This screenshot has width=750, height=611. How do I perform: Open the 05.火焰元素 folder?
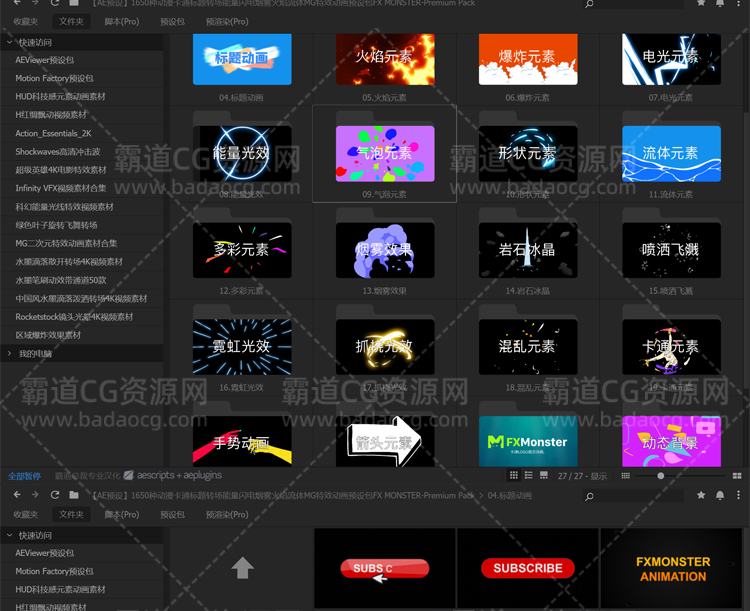385,59
